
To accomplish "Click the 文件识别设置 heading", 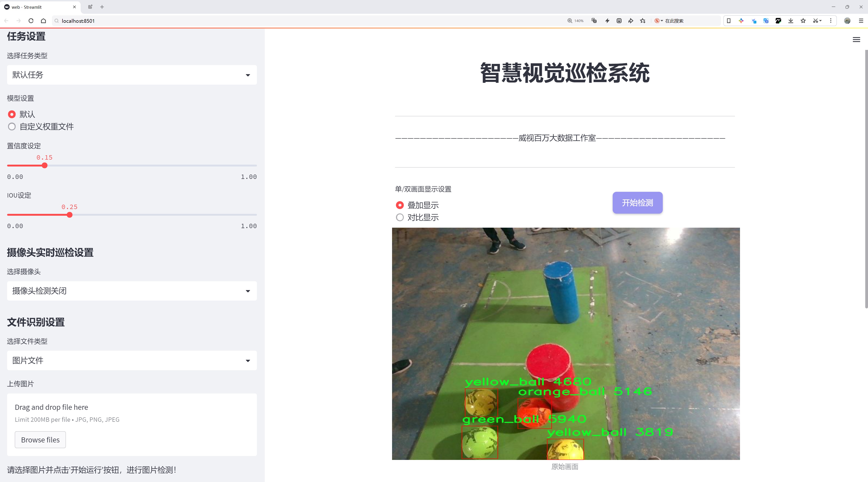I will [36, 322].
